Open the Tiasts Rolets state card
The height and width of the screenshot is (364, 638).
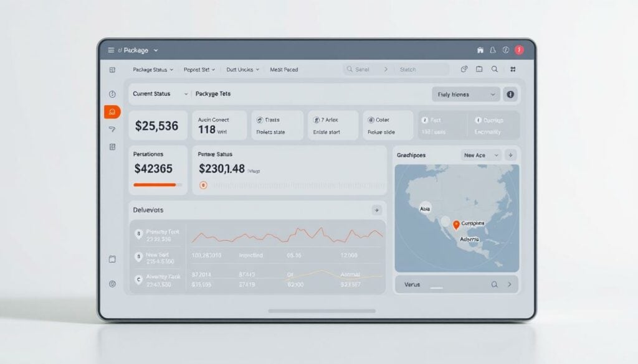[x=277, y=126]
